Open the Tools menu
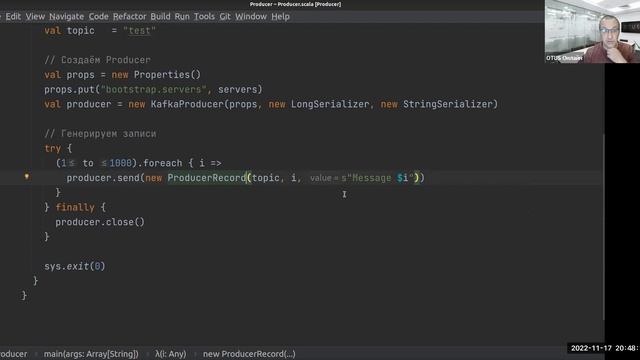Viewport: 640px width, 360px height. click(204, 16)
